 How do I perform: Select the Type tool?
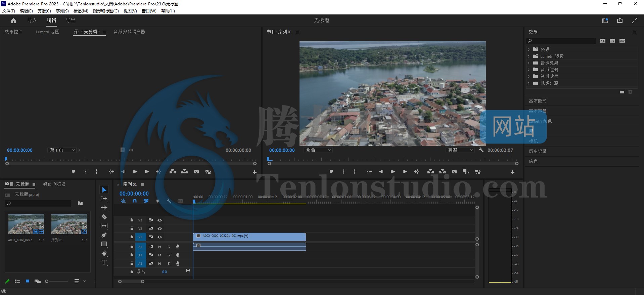pos(104,262)
